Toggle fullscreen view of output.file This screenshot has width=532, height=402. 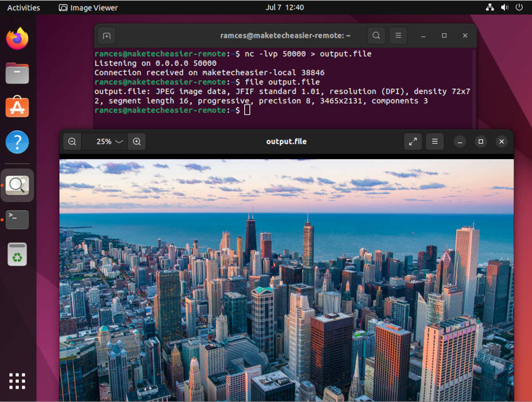[x=413, y=141]
